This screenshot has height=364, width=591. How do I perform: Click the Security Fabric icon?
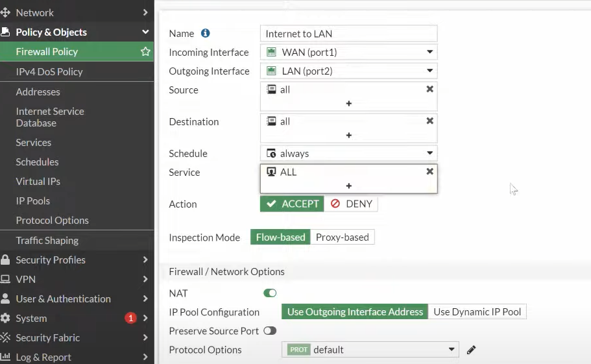coord(5,337)
